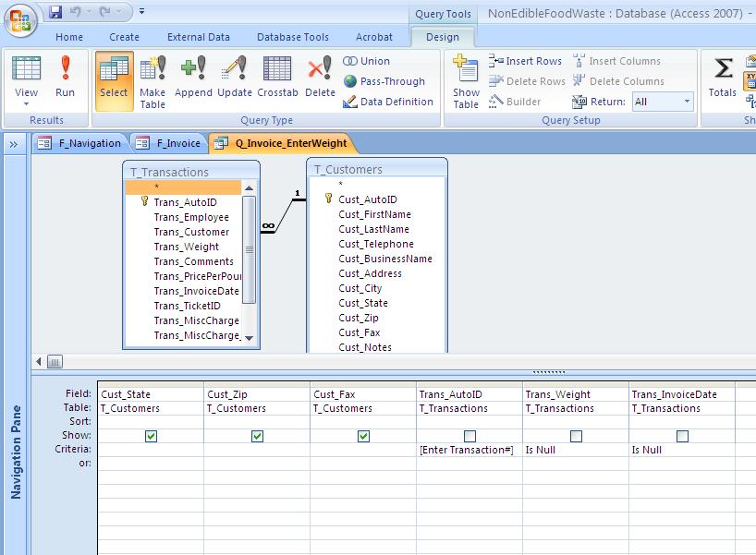Image resolution: width=756 pixels, height=555 pixels.
Task: Open the Show Table dialog
Action: [x=466, y=81]
